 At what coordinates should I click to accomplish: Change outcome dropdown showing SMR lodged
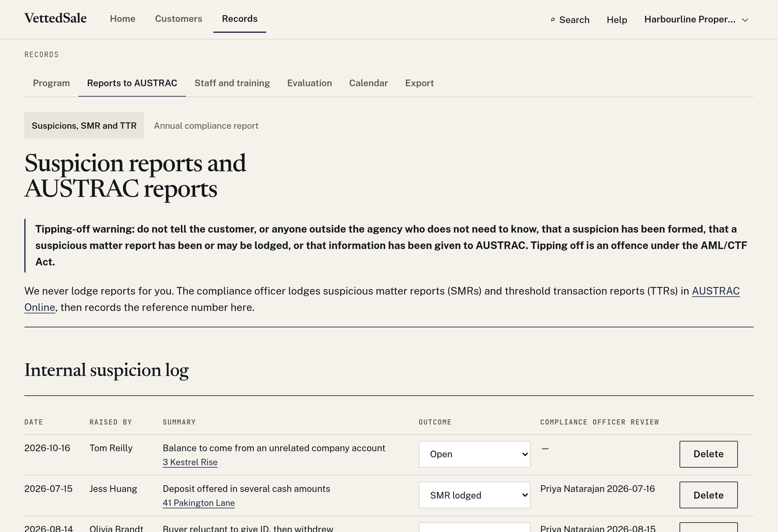[x=475, y=495]
